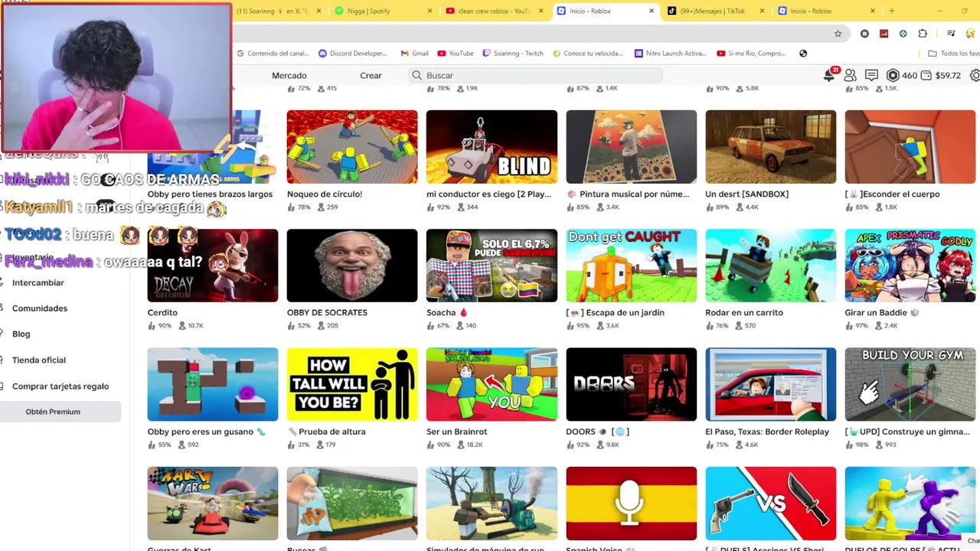
Task: Click the red chart extension icon
Action: [884, 33]
